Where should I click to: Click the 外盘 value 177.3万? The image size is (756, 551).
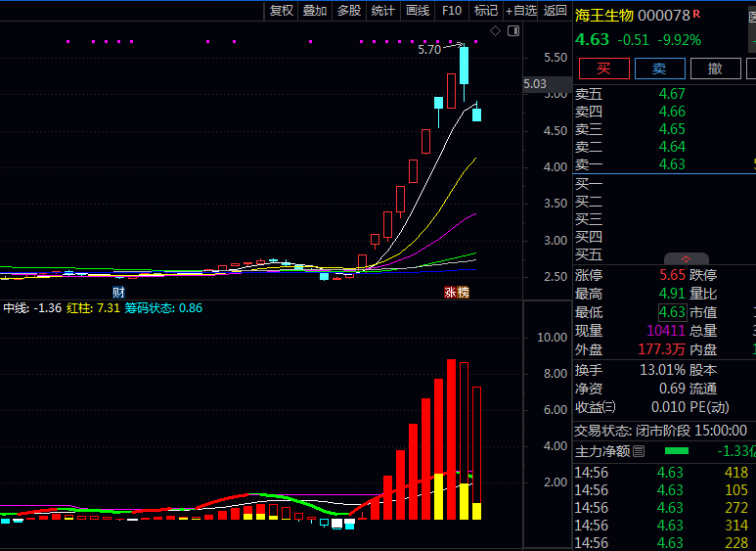(661, 349)
